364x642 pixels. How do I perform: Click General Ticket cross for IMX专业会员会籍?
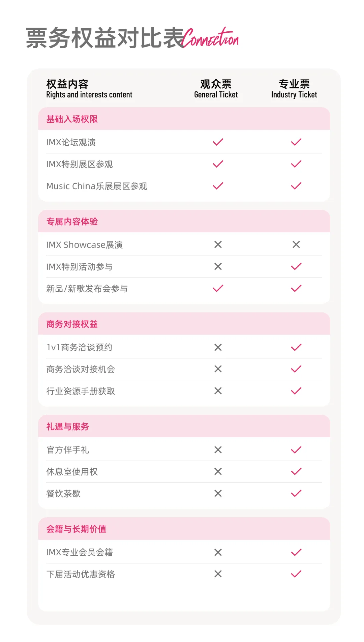[218, 552]
